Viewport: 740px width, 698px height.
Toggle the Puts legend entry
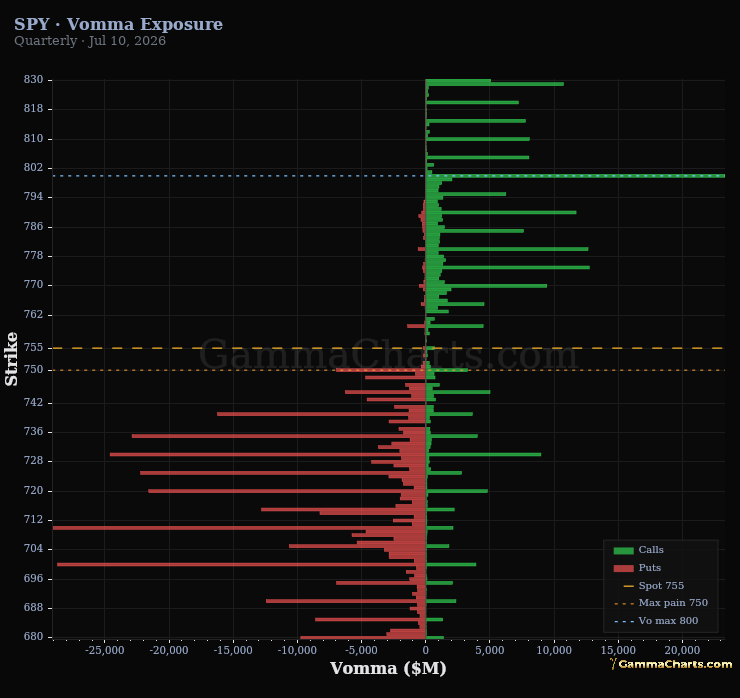point(637,568)
